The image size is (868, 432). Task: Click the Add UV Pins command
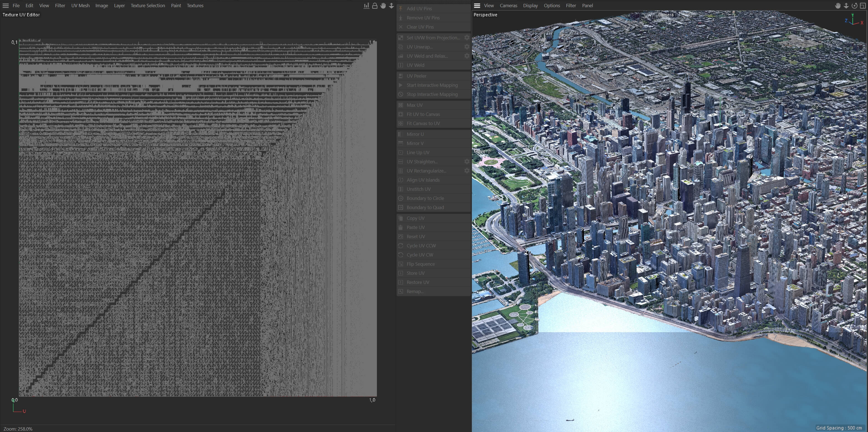[x=434, y=8]
